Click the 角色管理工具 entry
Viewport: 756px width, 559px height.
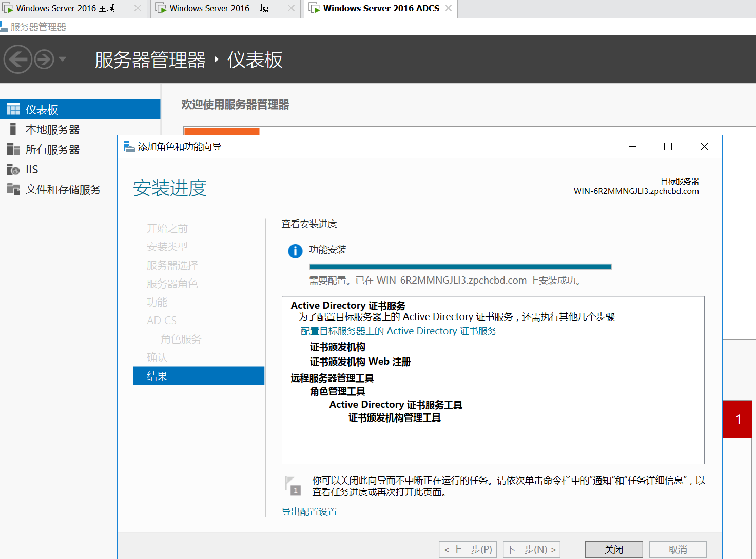click(x=338, y=392)
